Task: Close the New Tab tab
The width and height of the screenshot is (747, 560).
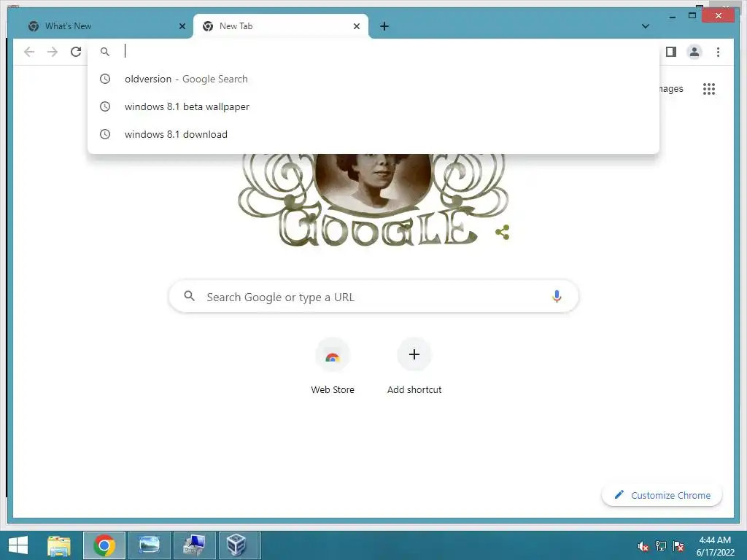Action: [356, 26]
